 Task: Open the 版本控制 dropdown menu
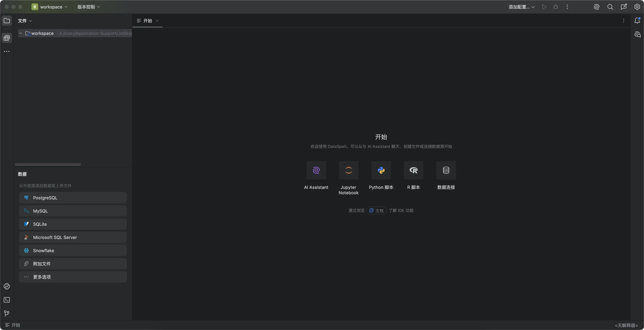[88, 7]
